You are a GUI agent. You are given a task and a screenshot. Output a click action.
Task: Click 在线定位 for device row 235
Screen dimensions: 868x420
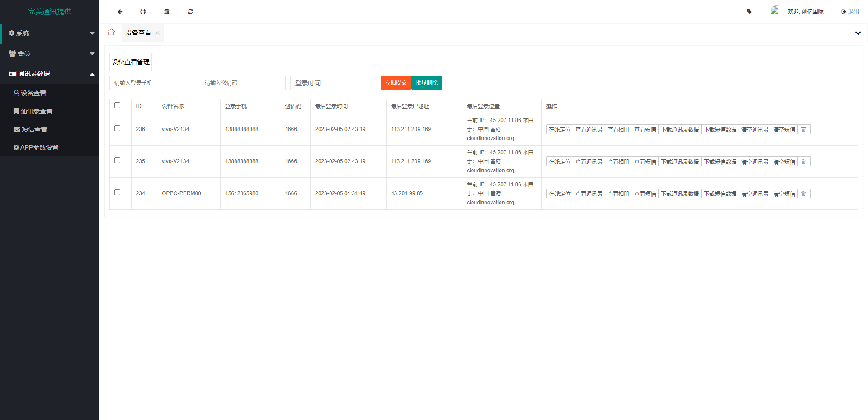[559, 162]
